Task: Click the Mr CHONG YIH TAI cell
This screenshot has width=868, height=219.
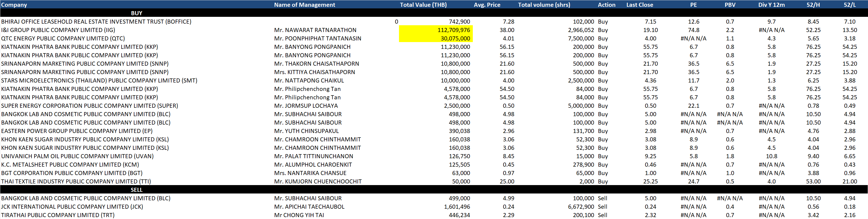Action: coord(299,215)
